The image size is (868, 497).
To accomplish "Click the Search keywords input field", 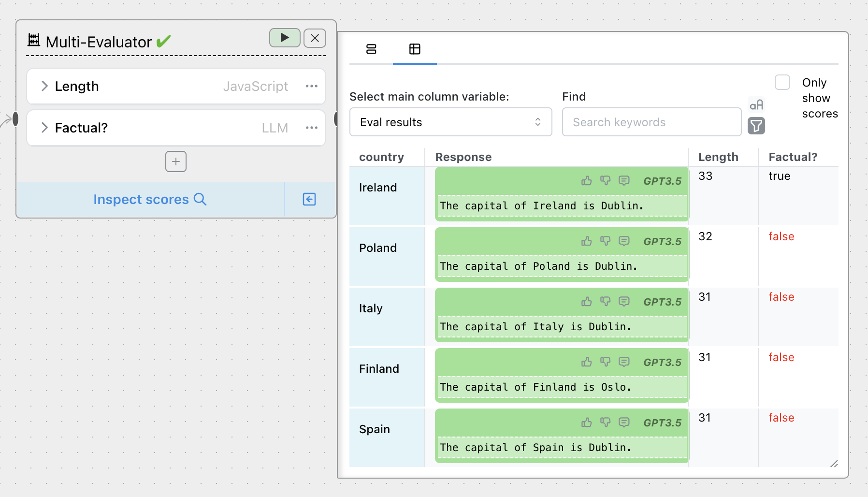I will coord(651,122).
